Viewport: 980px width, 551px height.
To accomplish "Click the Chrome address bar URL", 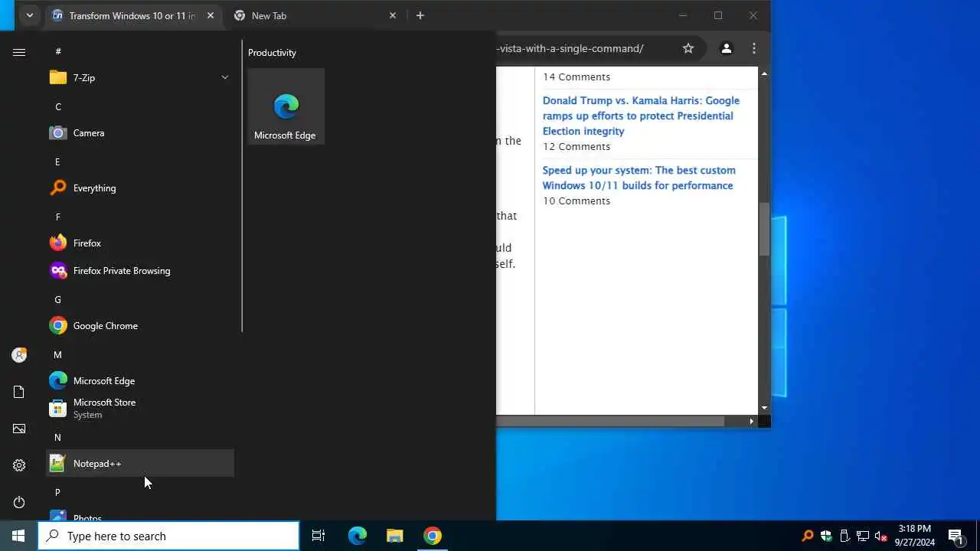I will pos(570,48).
